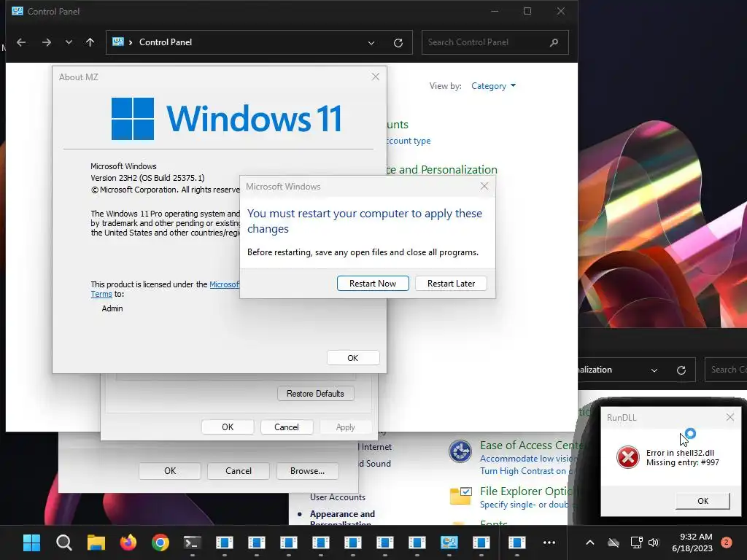Viewport: 747px width, 560px height.
Task: Open the View by Category dropdown
Action: pyautogui.click(x=493, y=86)
